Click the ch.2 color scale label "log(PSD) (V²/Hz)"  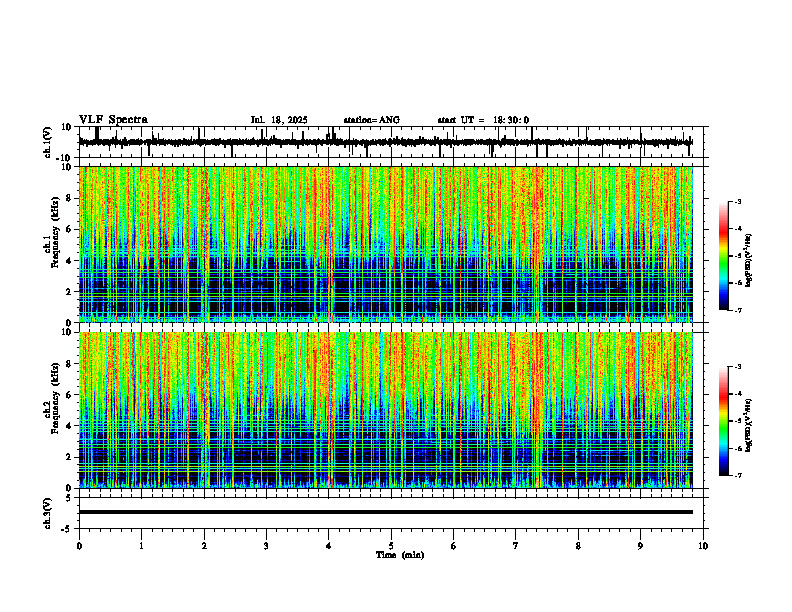[x=750, y=425]
